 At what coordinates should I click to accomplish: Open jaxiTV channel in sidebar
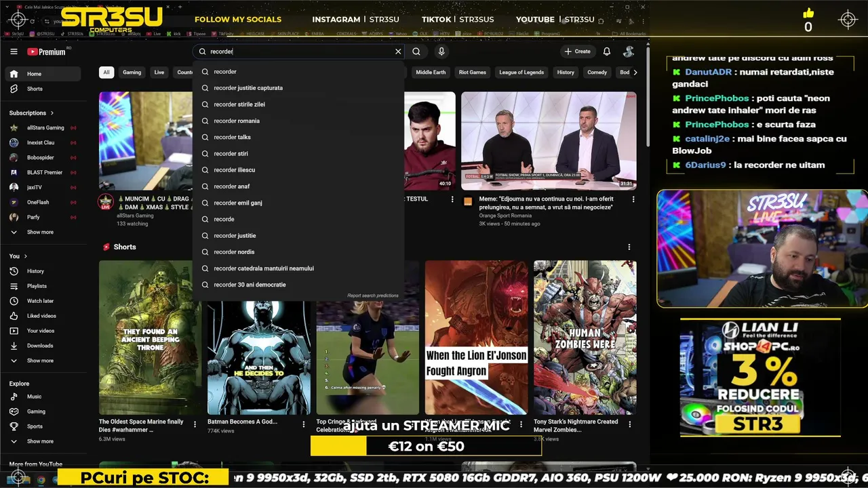click(x=43, y=187)
